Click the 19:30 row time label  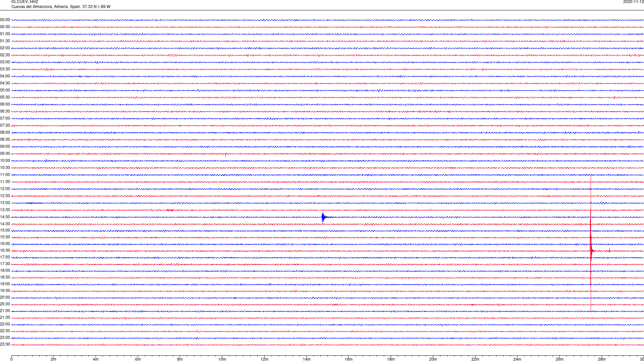(x=5, y=291)
